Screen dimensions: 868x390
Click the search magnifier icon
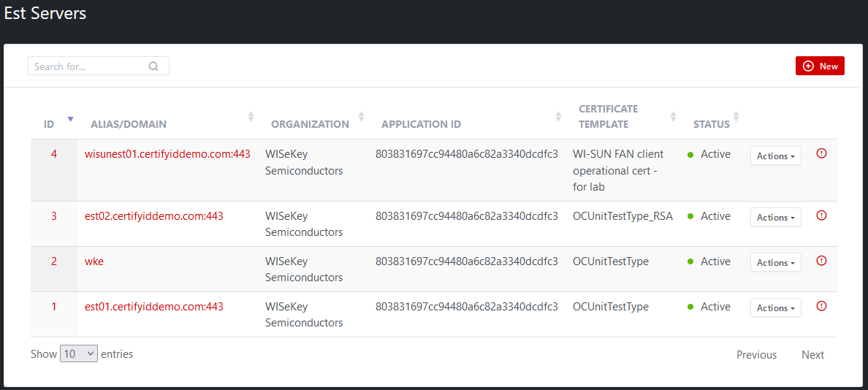point(153,66)
